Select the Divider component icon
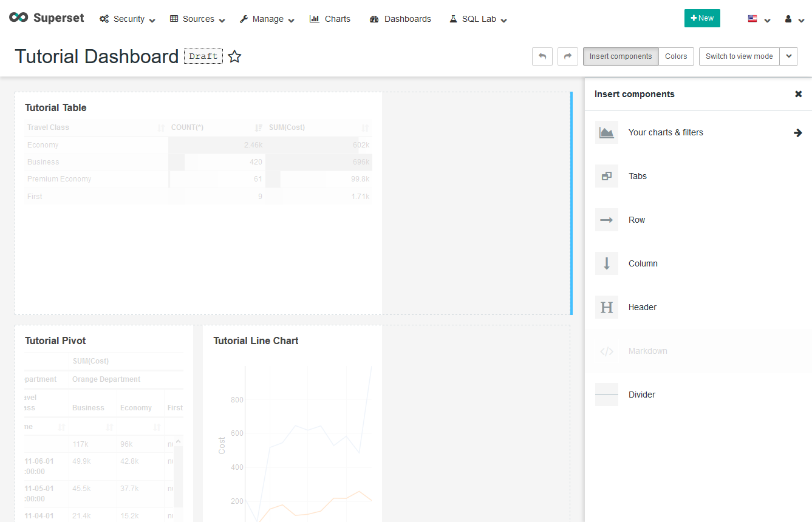Viewport: 812px width, 522px height. (x=606, y=395)
